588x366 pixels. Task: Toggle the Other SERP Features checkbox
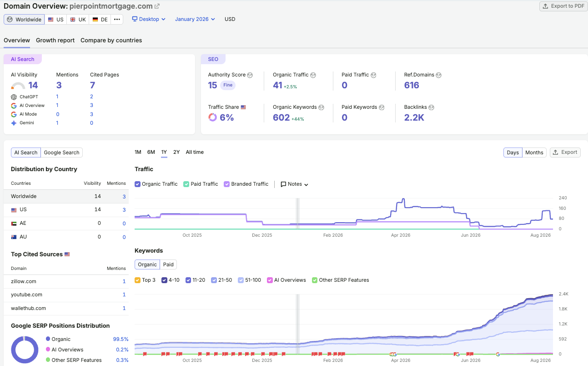[314, 280]
